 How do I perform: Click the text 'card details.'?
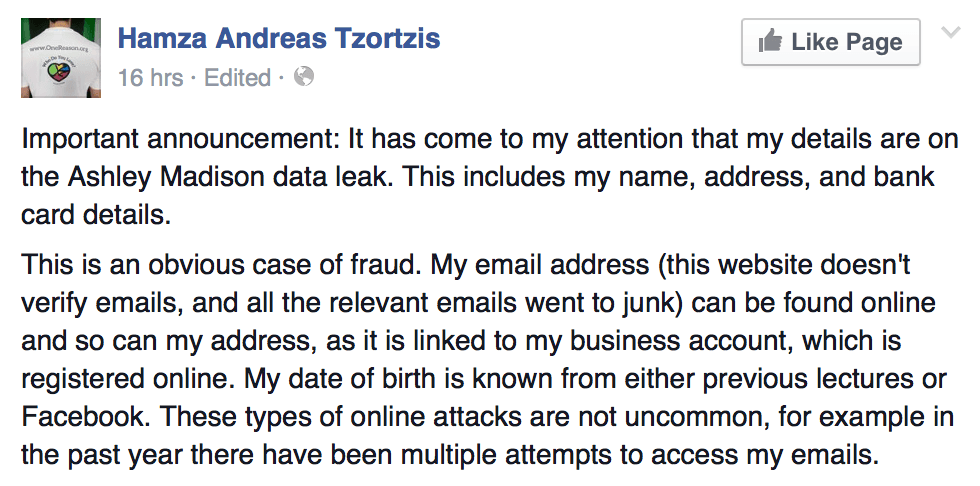[96, 216]
